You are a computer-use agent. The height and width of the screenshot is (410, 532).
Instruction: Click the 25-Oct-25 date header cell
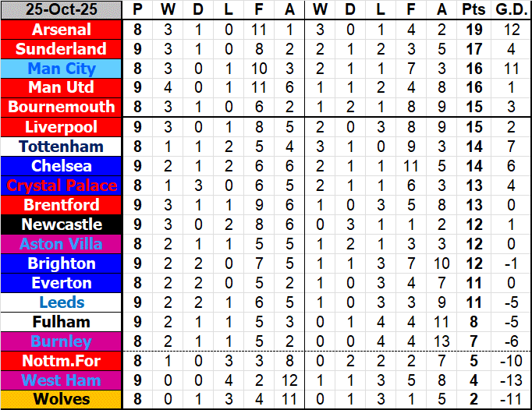pos(62,10)
